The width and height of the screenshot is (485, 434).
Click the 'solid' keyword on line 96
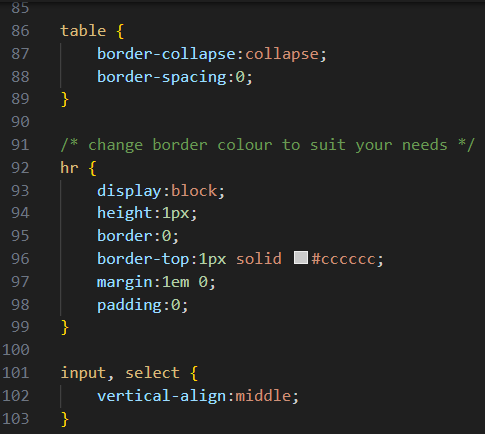point(259,259)
